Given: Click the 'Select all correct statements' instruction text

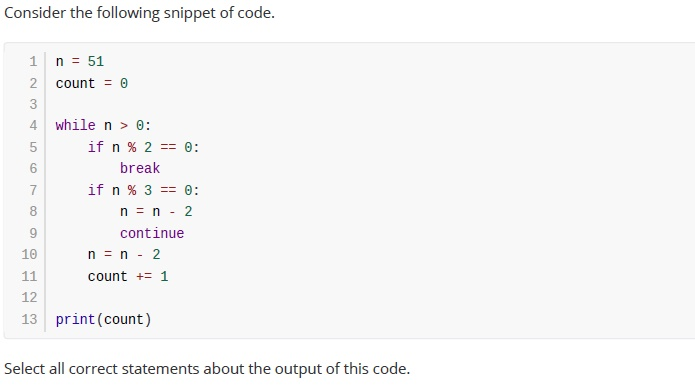Looking at the screenshot, I should coord(207,368).
